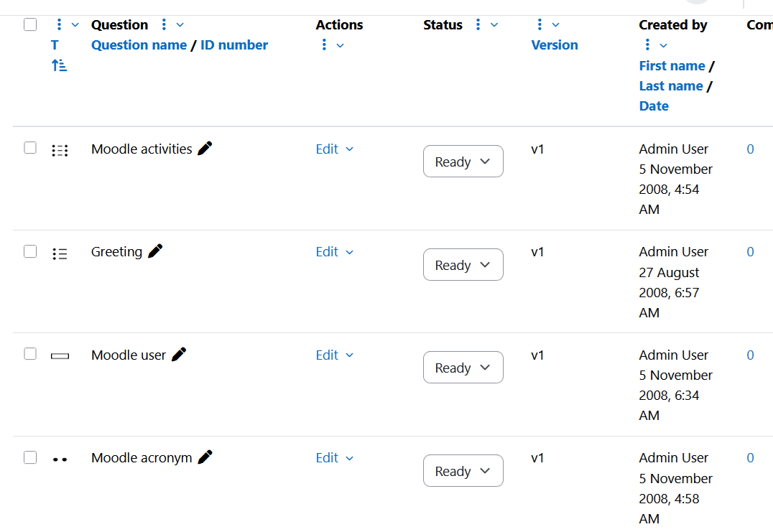Click pencil icon next to Moodle activities
This screenshot has height=532, width=773.
click(x=205, y=149)
